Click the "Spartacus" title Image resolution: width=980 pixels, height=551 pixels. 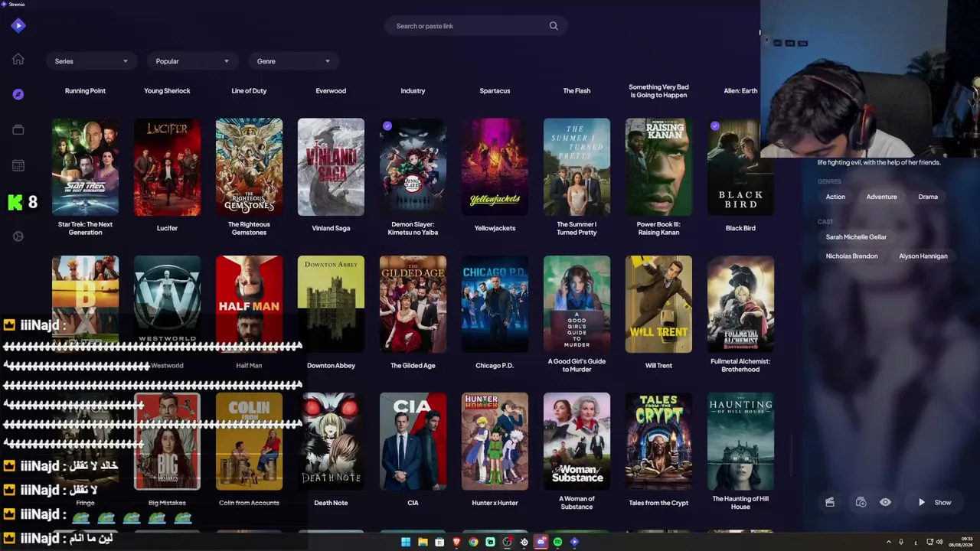pos(495,91)
